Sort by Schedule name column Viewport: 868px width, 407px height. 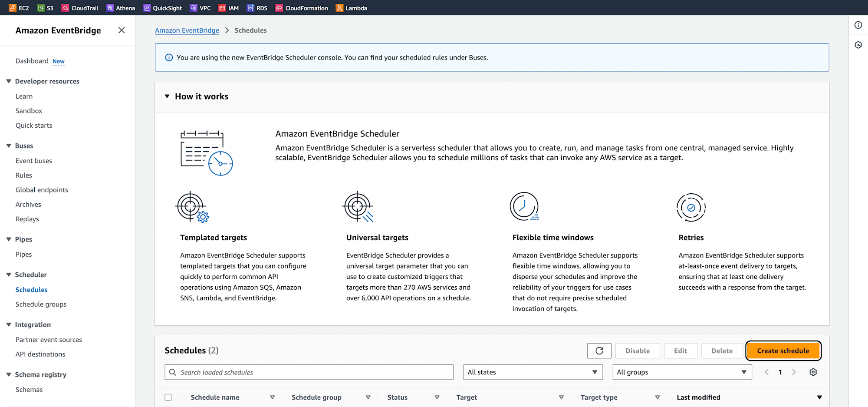[272, 397]
